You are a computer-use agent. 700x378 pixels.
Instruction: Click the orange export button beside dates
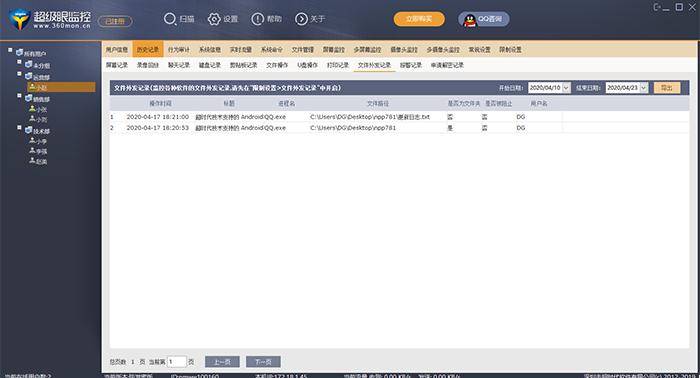click(667, 87)
